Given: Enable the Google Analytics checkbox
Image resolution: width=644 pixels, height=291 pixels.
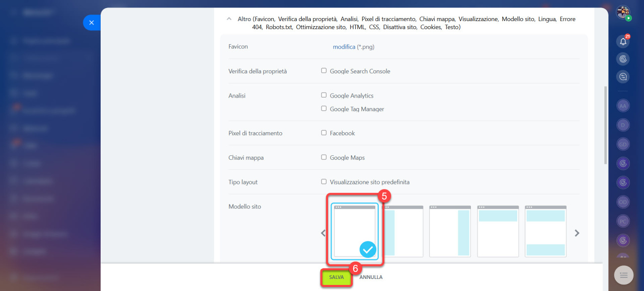Looking at the screenshot, I should [x=324, y=95].
